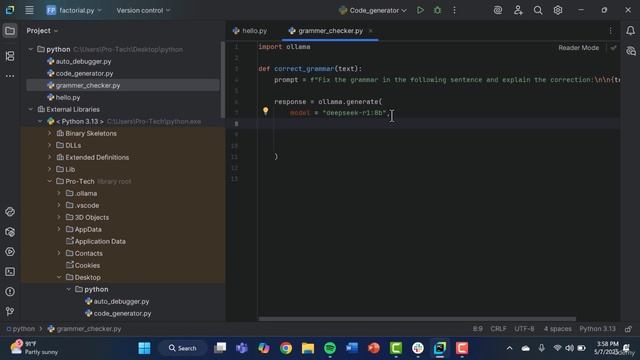Open File Explorer from taskbar
The image size is (640, 360).
coord(308,348)
